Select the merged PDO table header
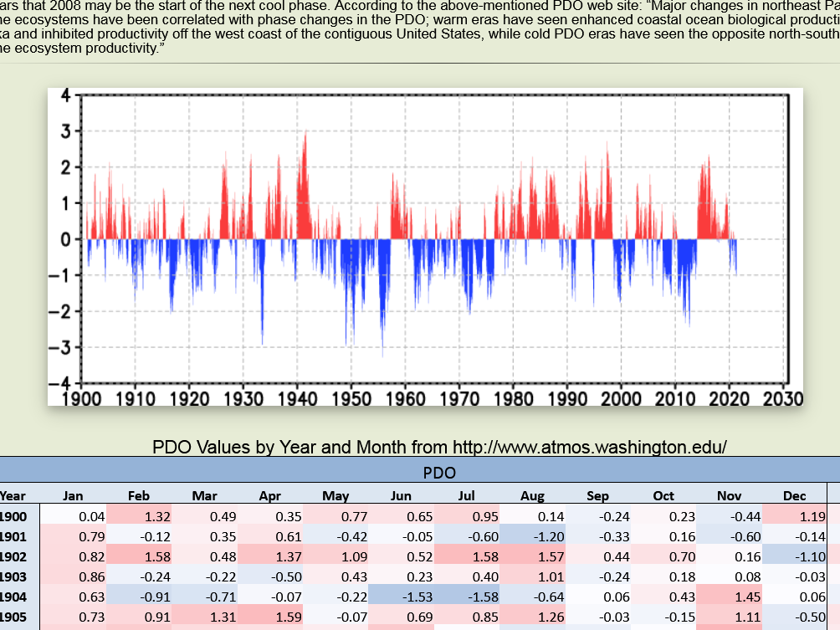The width and height of the screenshot is (840, 630). (438, 473)
